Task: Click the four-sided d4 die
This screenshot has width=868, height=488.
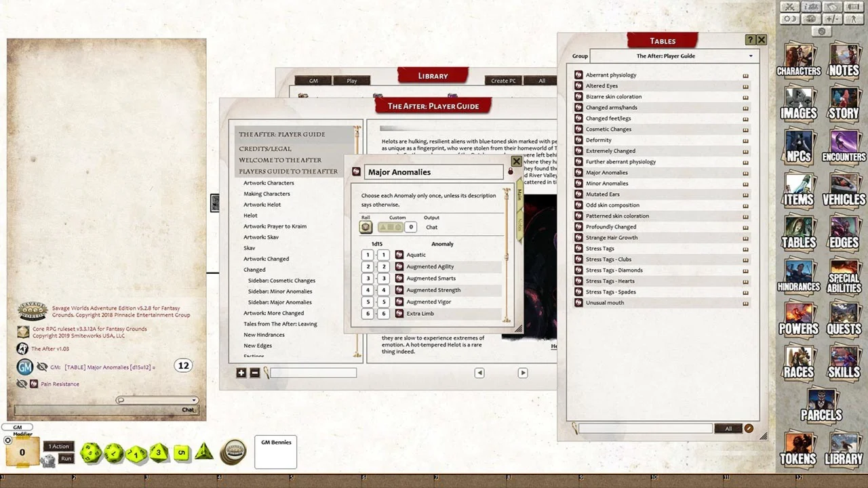Action: [204, 451]
